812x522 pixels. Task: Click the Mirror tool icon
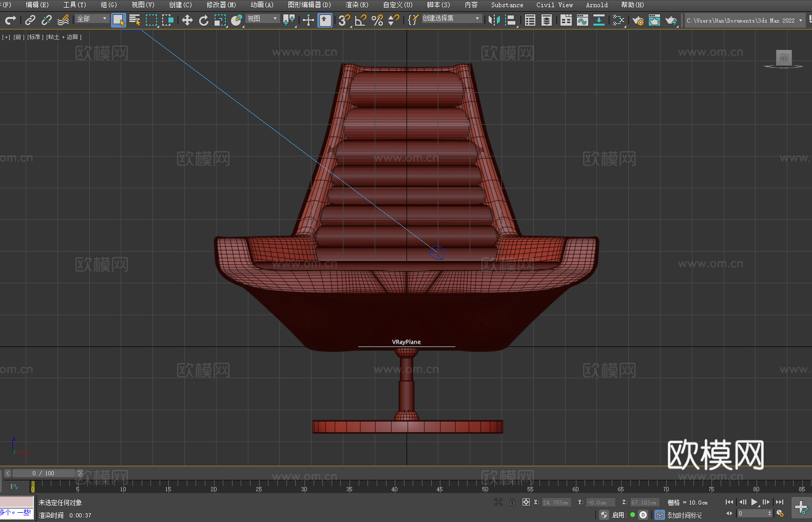point(494,20)
